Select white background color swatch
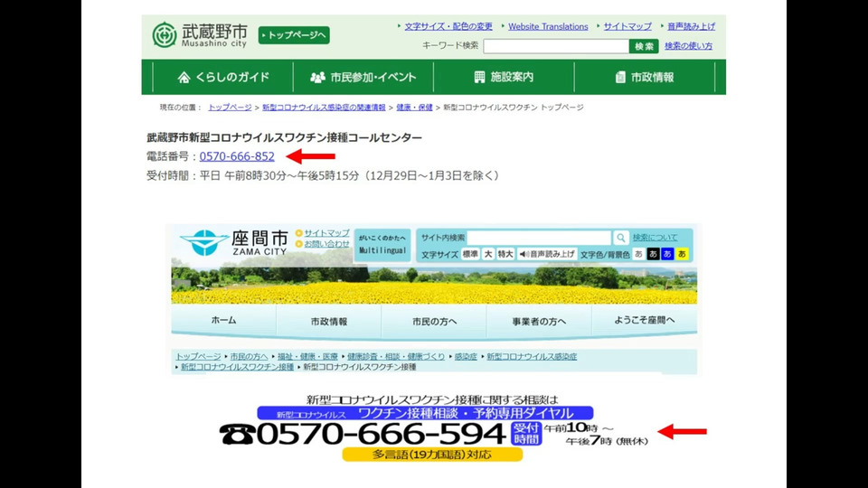The image size is (868, 488). (x=639, y=254)
